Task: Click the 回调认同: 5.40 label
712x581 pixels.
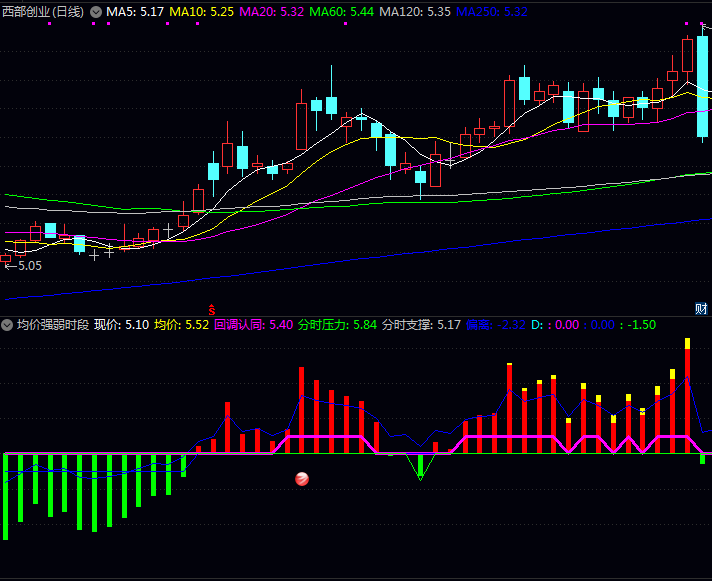Action: 254,325
